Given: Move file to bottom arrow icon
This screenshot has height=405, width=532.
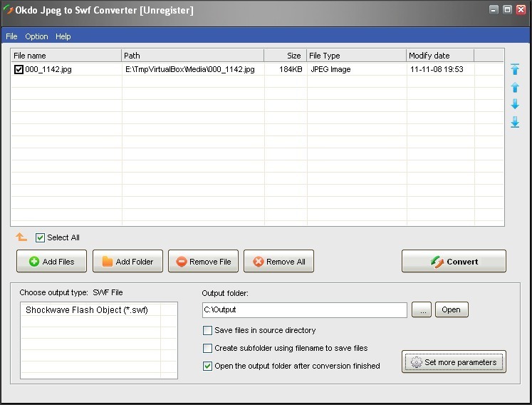Looking at the screenshot, I should (x=515, y=122).
